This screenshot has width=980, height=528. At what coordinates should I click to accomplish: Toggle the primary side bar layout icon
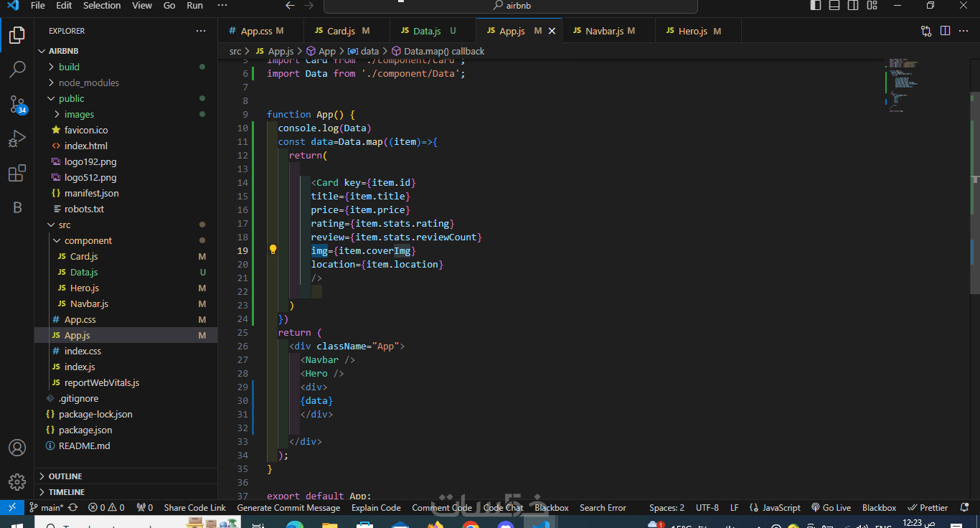[x=816, y=6]
